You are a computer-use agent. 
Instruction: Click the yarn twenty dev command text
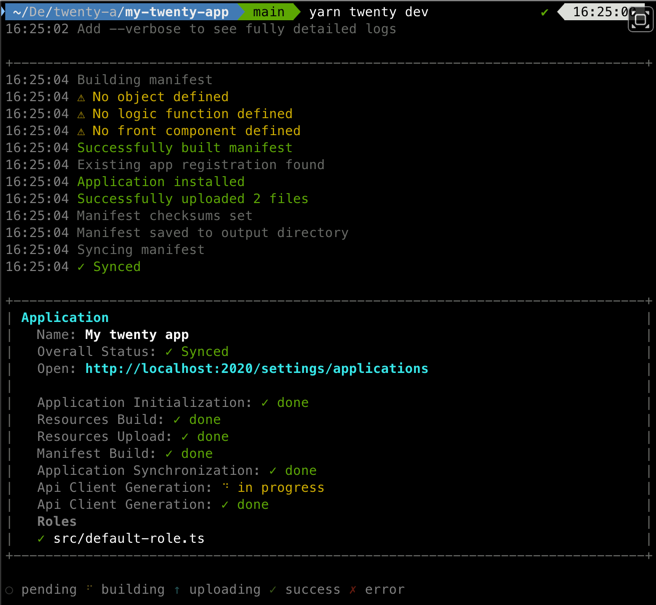pos(369,12)
